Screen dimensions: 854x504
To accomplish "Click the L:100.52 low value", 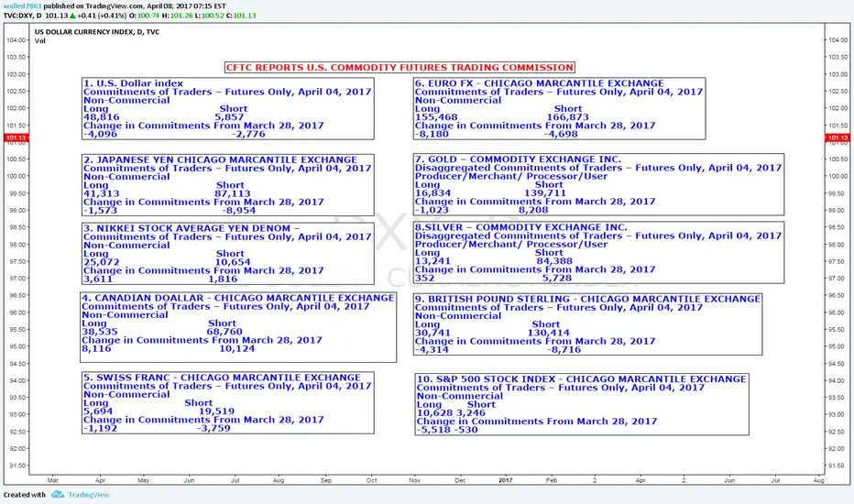I will click(210, 16).
